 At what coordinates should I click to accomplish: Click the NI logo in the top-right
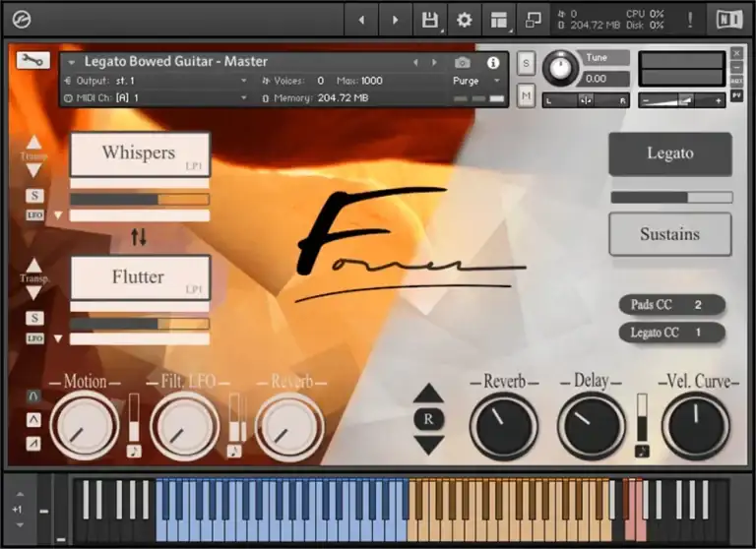pos(729,20)
